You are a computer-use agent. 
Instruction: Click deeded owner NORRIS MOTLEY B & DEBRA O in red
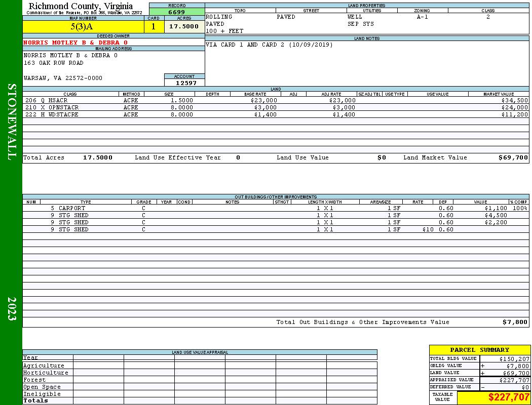tap(75, 43)
